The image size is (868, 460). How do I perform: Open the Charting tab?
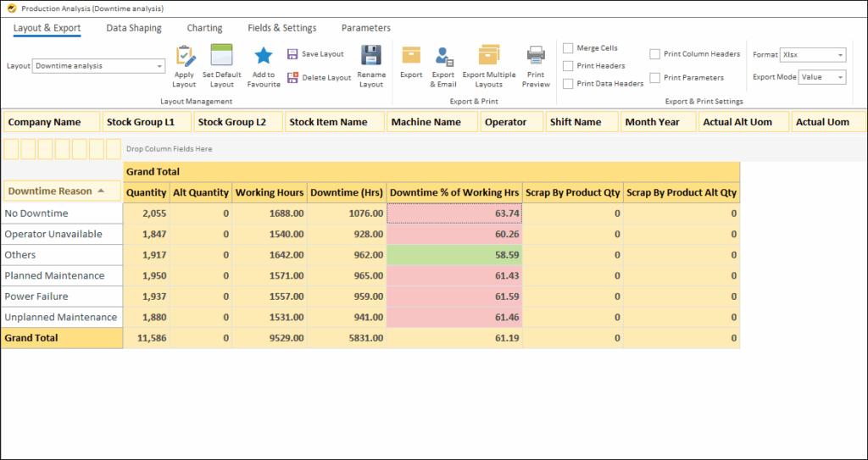pos(204,28)
